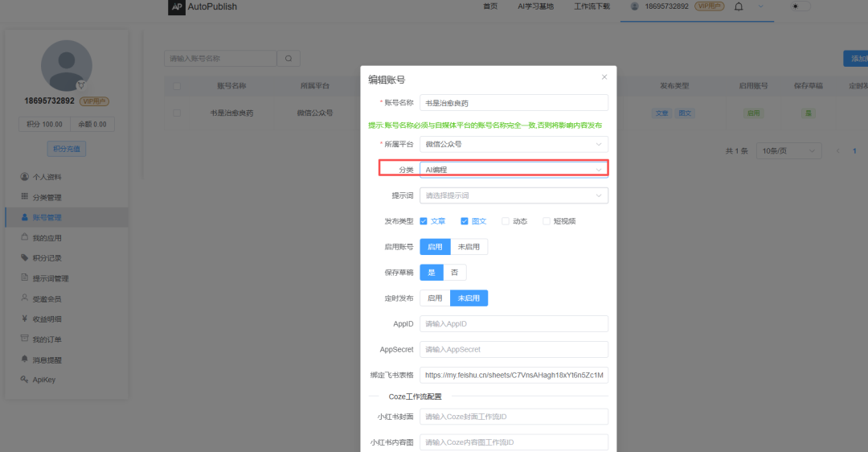Select 启用 for 启用账号
868x452 pixels.
coord(435,246)
